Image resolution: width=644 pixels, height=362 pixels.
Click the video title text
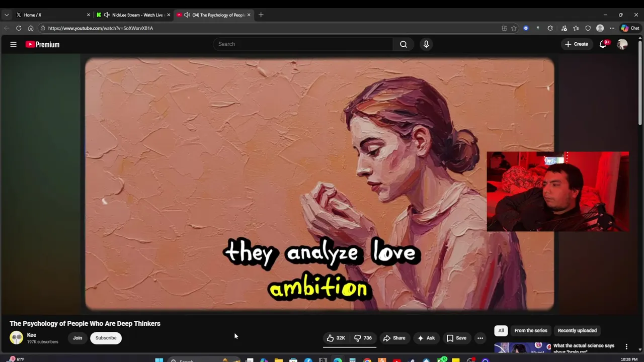click(x=85, y=323)
